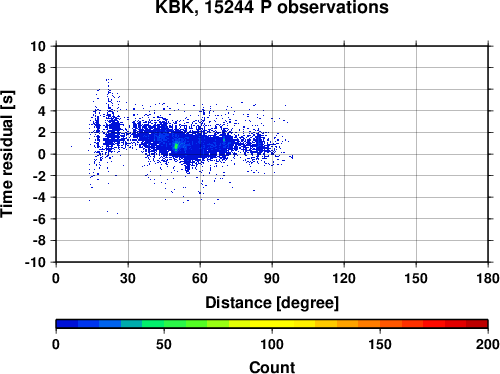Screen dimensions: 500x374
Task: Click the dark blue start of colorbar
Action: tap(67, 324)
